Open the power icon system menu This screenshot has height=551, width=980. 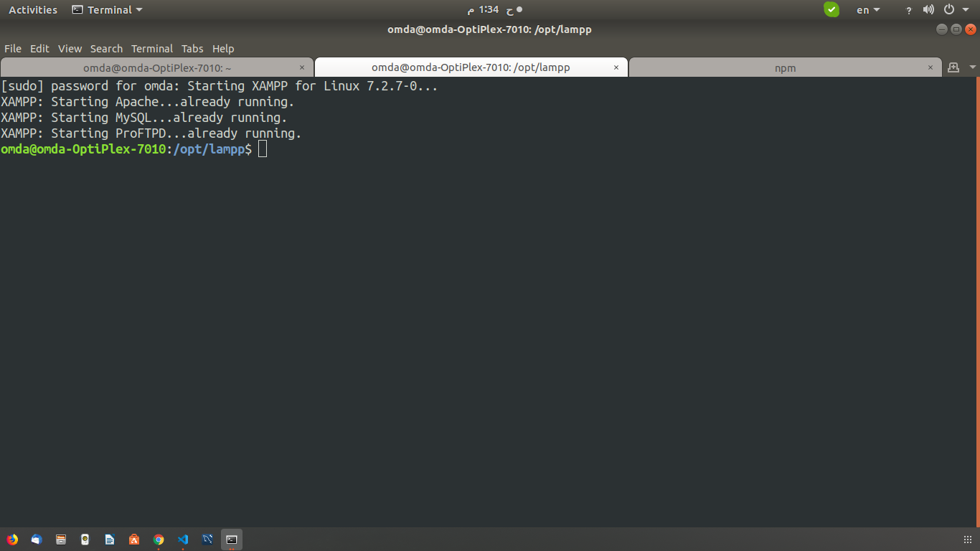[x=948, y=9]
